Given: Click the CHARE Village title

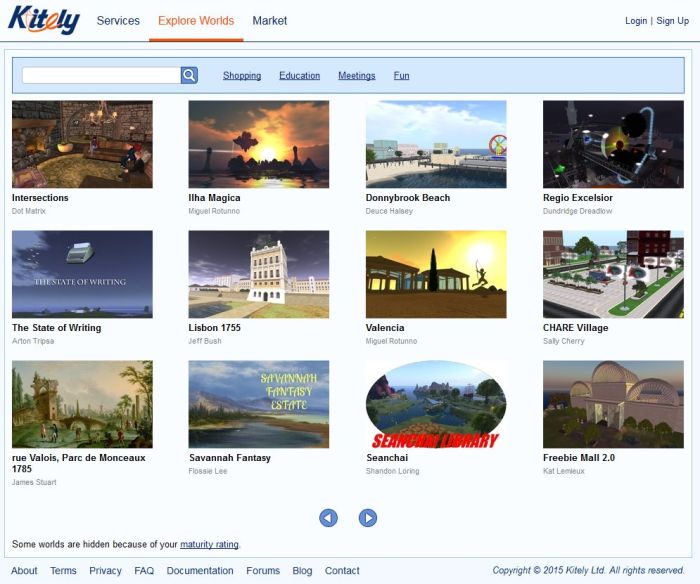Looking at the screenshot, I should click(x=575, y=328).
